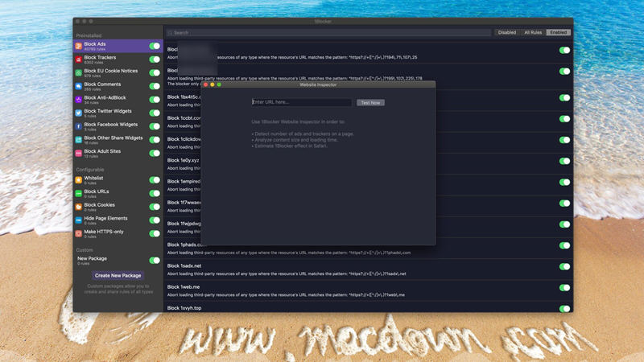
Task: Select the Block Comments package row
Action: point(118,86)
